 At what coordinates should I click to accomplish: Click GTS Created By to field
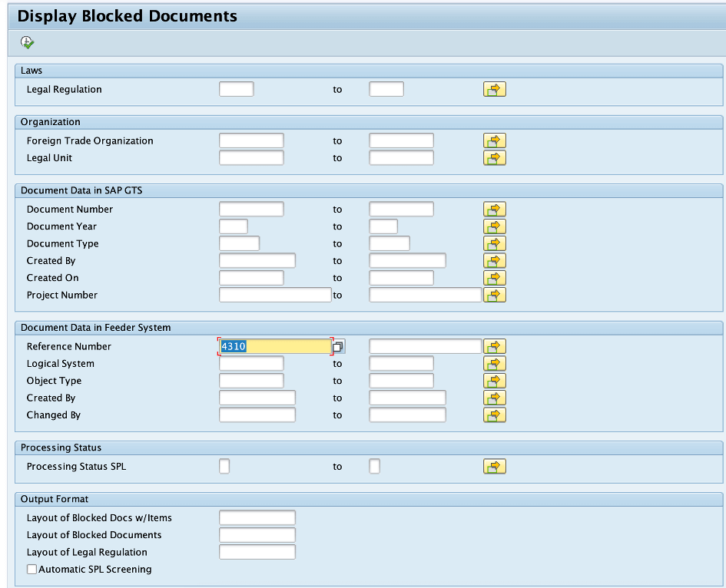click(407, 260)
